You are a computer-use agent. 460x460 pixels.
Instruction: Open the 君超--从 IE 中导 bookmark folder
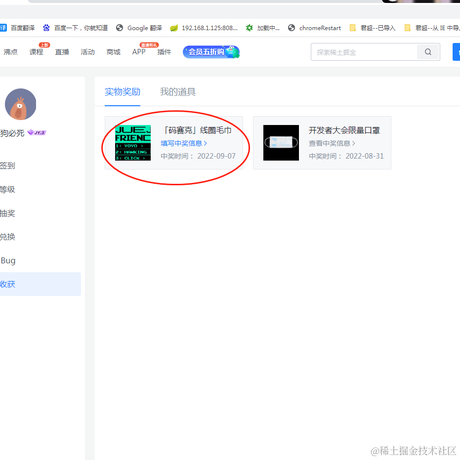click(432, 28)
